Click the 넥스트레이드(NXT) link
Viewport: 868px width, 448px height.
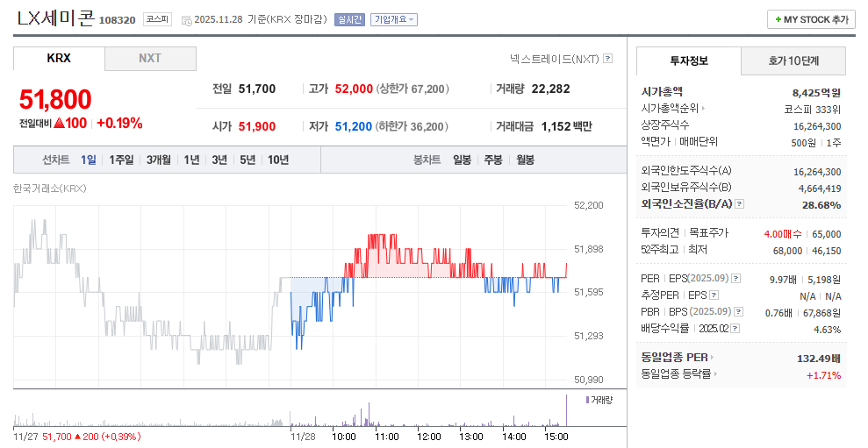click(555, 59)
